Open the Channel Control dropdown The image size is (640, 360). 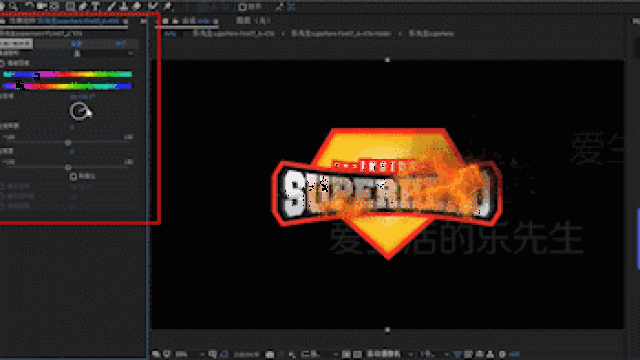click(103, 53)
